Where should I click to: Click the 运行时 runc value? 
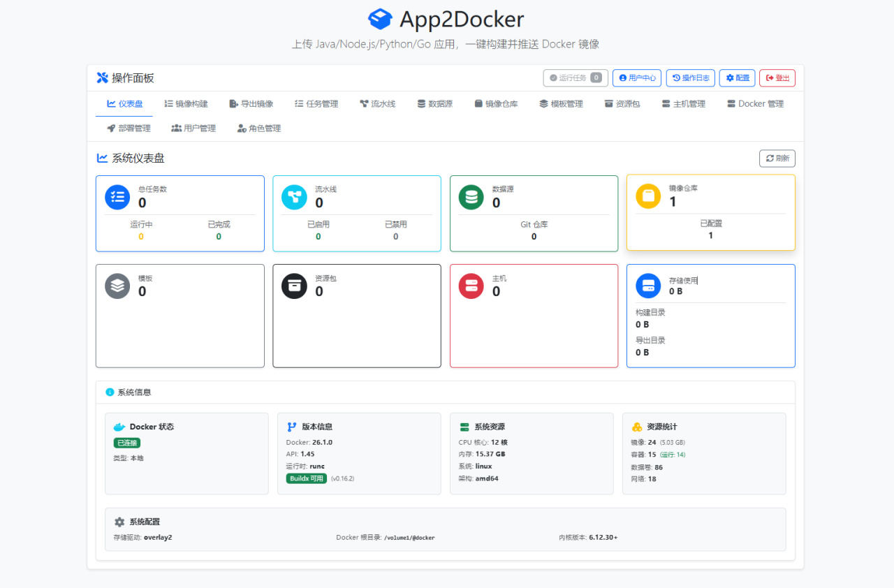[x=316, y=466]
